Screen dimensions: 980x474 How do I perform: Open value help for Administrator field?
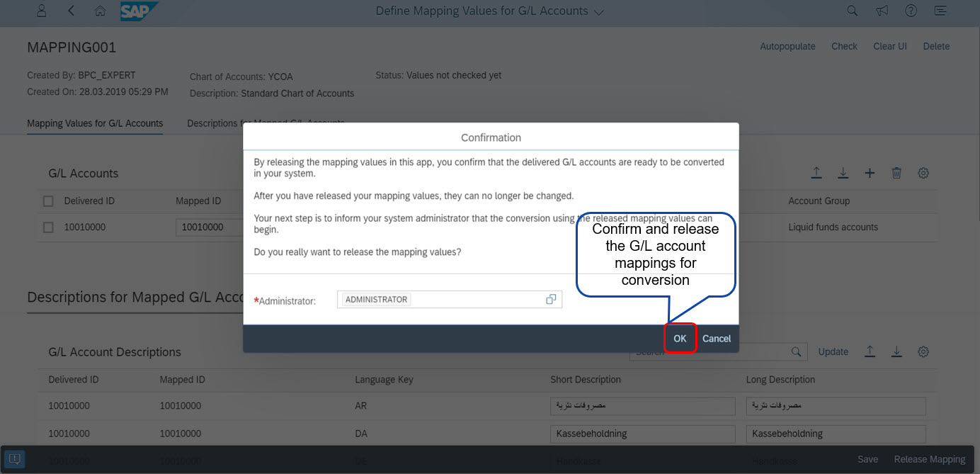click(x=551, y=300)
